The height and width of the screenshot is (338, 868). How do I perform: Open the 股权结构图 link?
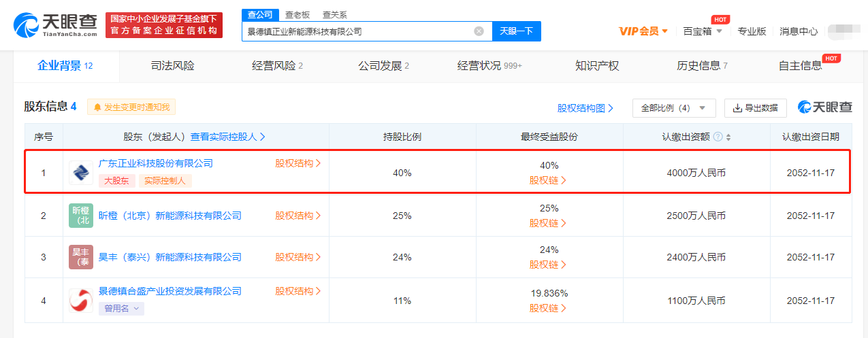coord(585,108)
